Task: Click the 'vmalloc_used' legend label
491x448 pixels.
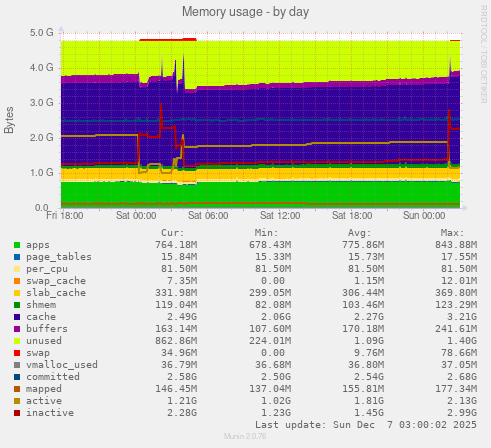Action: tap(62, 365)
